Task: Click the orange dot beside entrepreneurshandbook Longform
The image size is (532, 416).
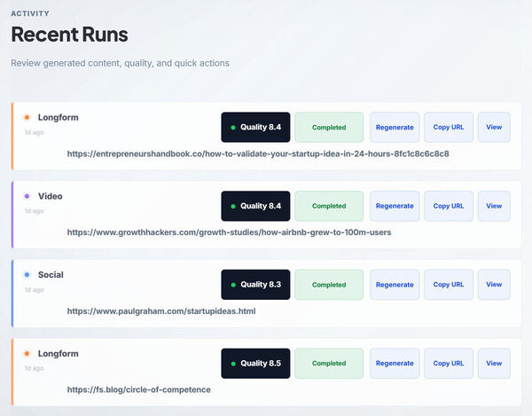Action: click(x=27, y=117)
